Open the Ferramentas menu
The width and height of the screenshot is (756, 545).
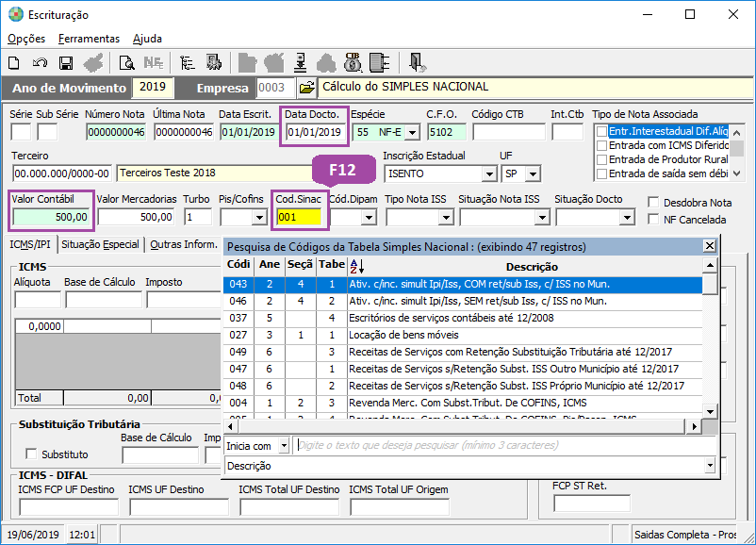pyautogui.click(x=89, y=39)
